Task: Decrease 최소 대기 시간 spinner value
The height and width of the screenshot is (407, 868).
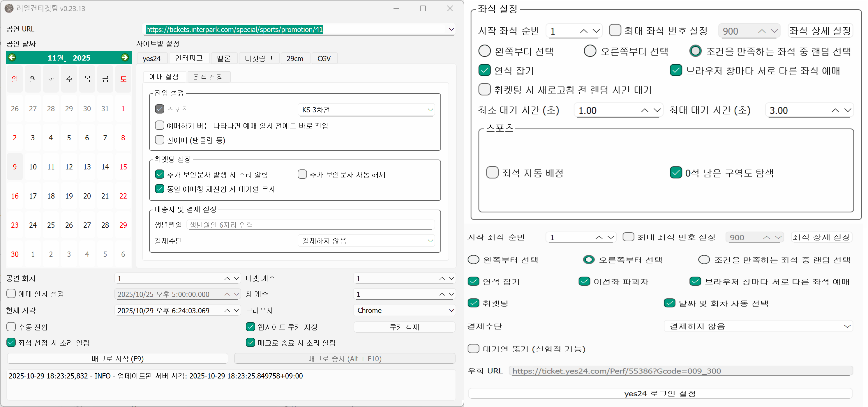Action: pos(657,110)
